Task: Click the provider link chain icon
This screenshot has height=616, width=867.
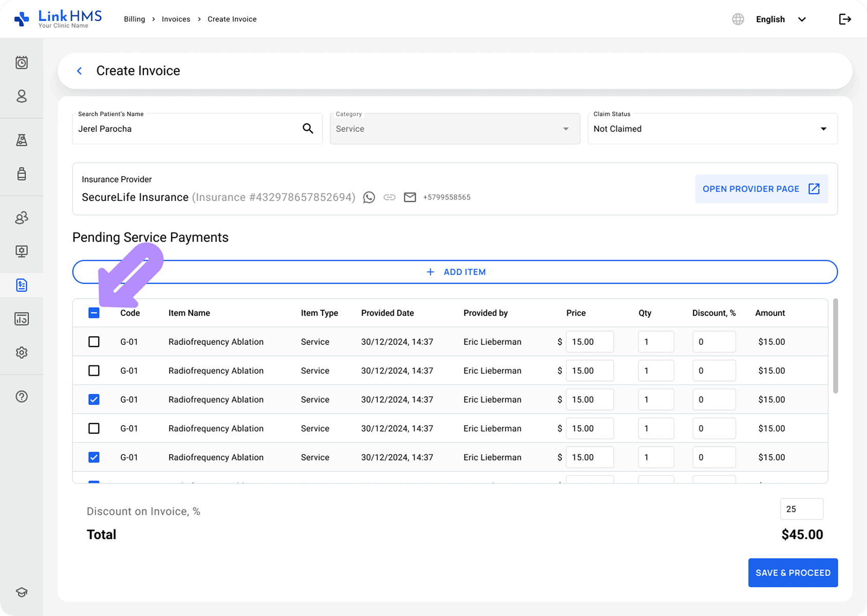Action: pos(389,197)
